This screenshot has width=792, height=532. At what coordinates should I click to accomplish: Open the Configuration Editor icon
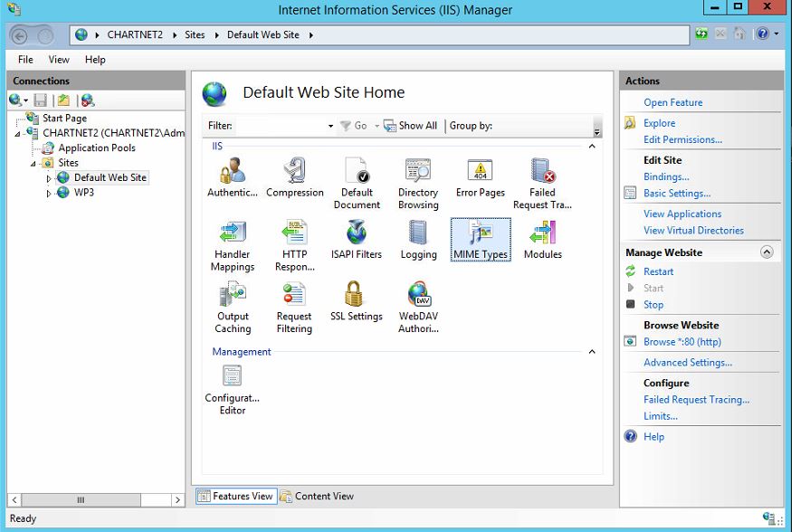(233, 390)
